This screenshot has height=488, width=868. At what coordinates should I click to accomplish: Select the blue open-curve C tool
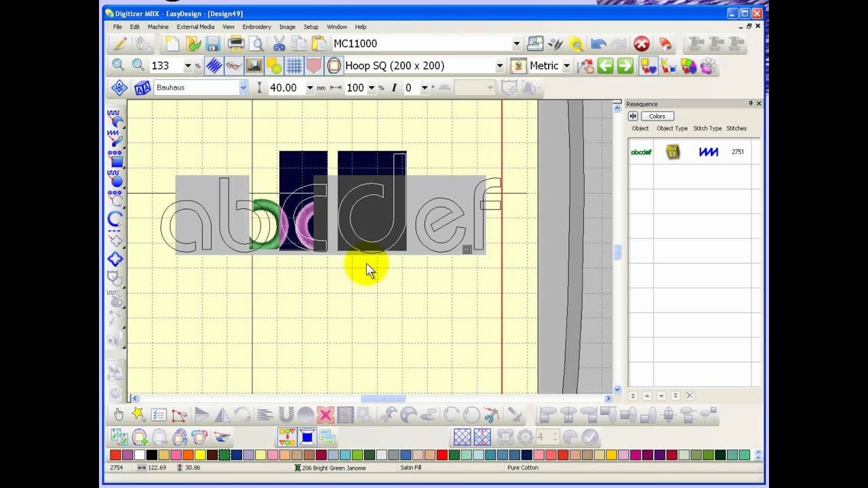coord(115,219)
